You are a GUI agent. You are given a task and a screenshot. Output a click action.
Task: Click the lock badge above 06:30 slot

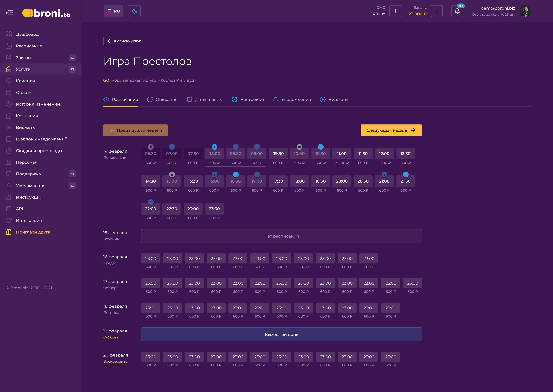tap(150, 147)
